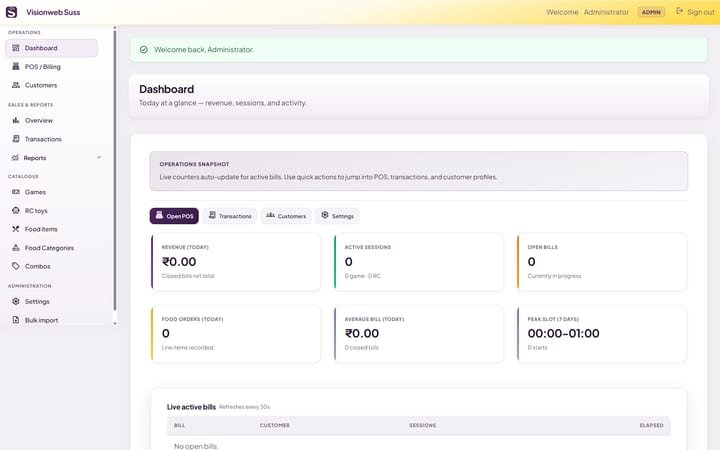
Task: Click the Overview bar chart icon
Action: point(16,120)
